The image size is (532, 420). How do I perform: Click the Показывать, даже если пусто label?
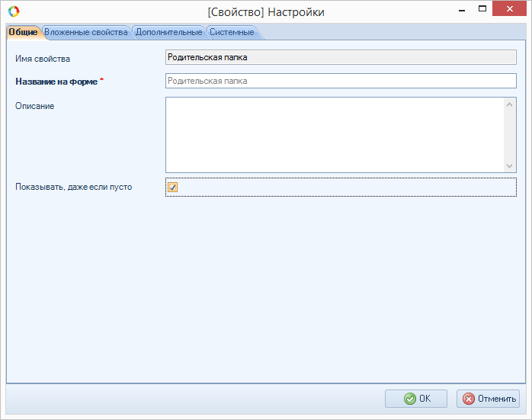(73, 187)
